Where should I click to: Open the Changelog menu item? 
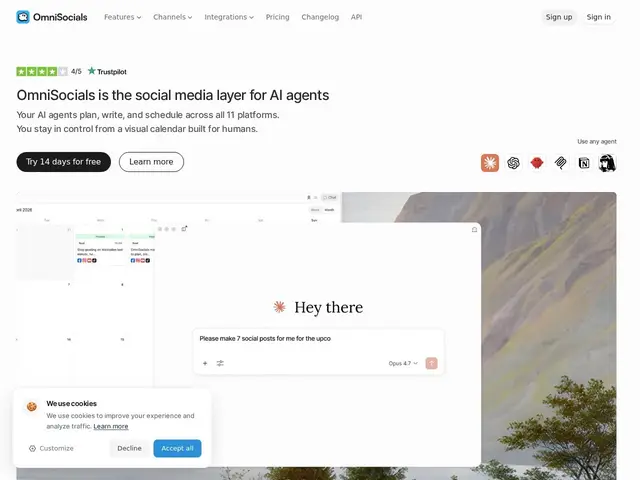tap(320, 17)
